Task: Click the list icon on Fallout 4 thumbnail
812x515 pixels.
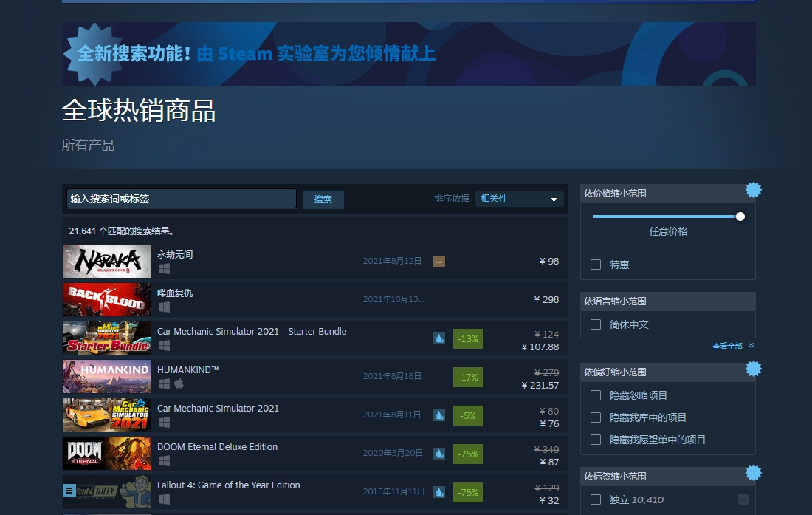Action: coord(69,489)
